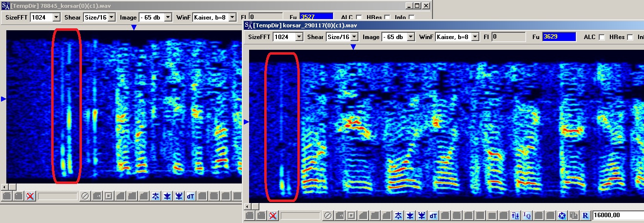644x223 pixels.
Task: Click the Fu field showing 3629
Action: (x=559, y=37)
